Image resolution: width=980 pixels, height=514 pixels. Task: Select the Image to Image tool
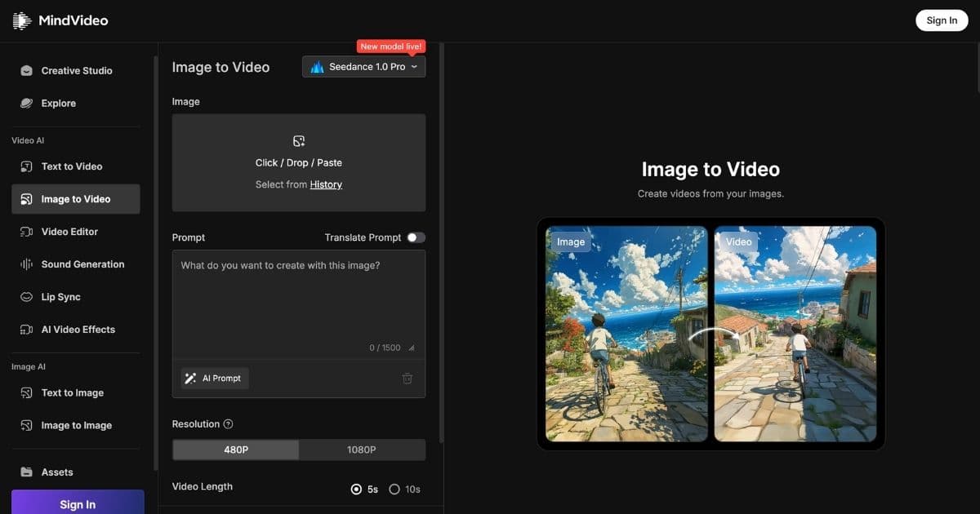tap(74, 425)
